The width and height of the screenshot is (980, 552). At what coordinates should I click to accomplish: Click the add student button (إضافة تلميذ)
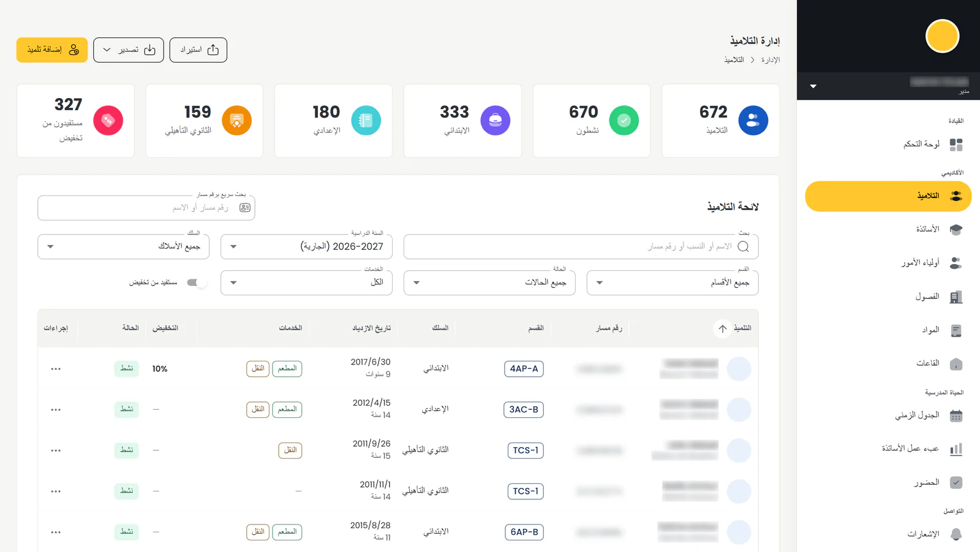tap(52, 50)
